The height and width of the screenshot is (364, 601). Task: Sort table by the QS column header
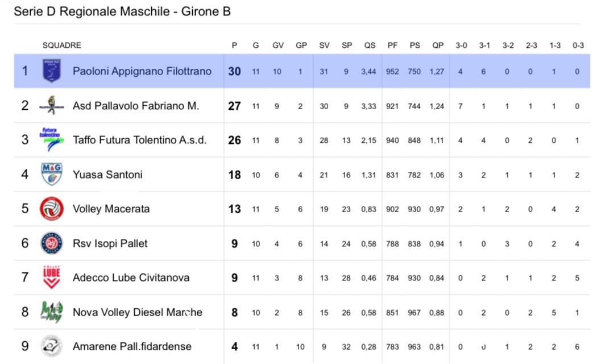(x=370, y=45)
